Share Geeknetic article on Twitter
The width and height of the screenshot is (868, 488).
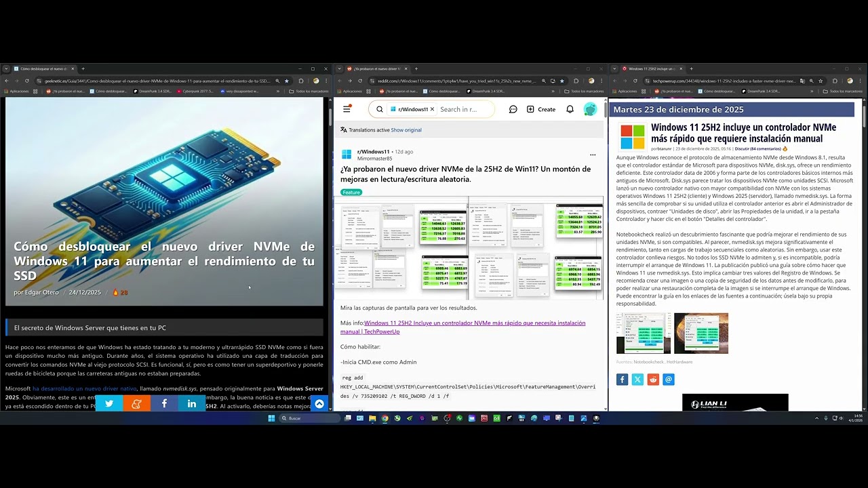tap(109, 403)
